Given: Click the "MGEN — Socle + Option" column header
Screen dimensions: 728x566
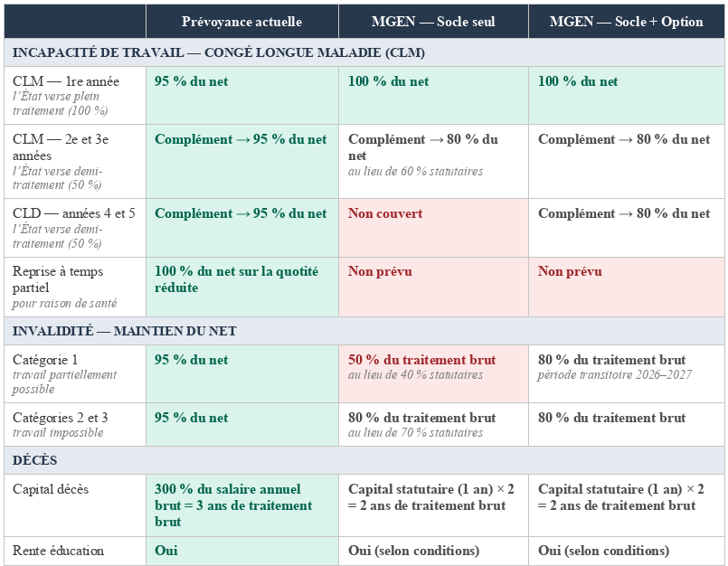Looking at the screenshot, I should 626,22.
